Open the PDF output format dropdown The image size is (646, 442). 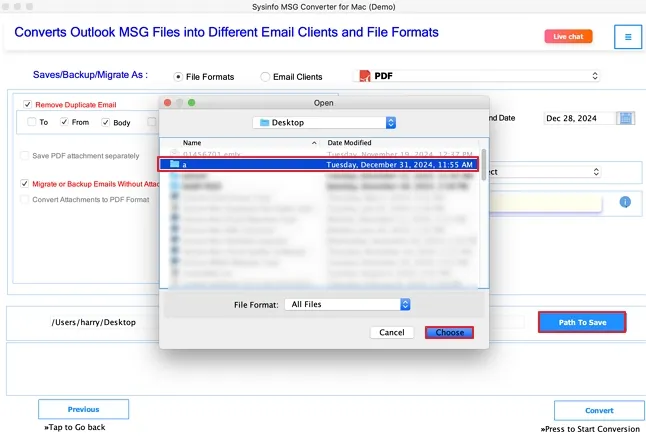[x=476, y=76]
